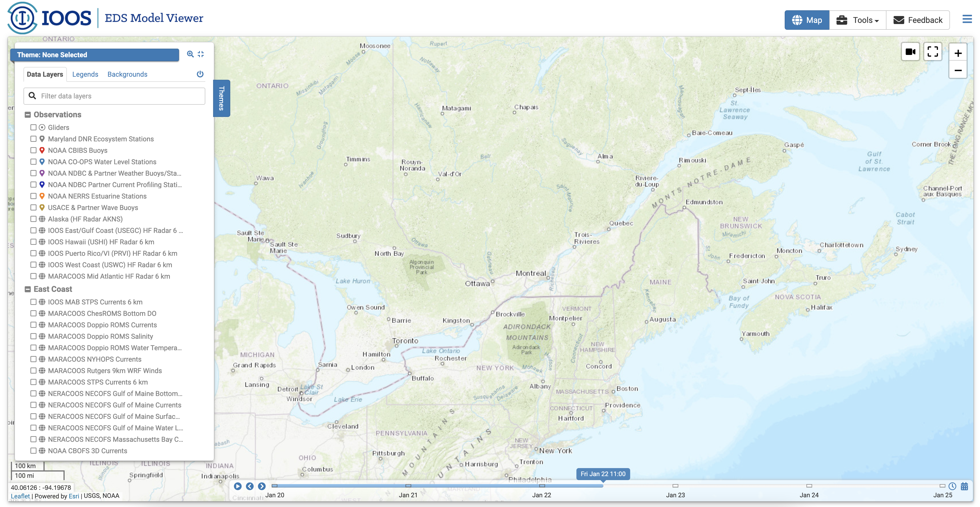The width and height of the screenshot is (980, 507).
Task: Open the Feedback button
Action: (918, 20)
